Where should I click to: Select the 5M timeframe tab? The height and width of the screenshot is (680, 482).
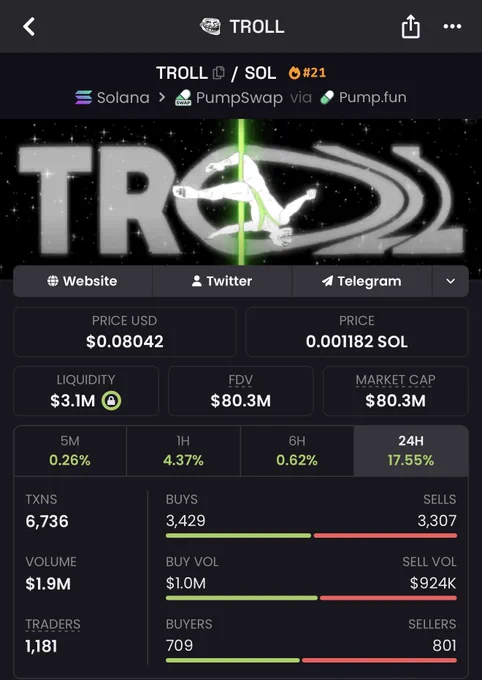pos(70,451)
